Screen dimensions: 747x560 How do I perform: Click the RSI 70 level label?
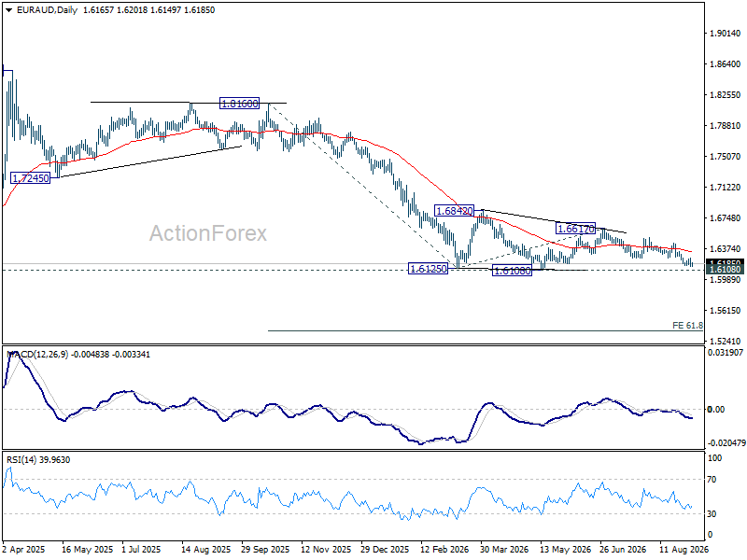712,479
